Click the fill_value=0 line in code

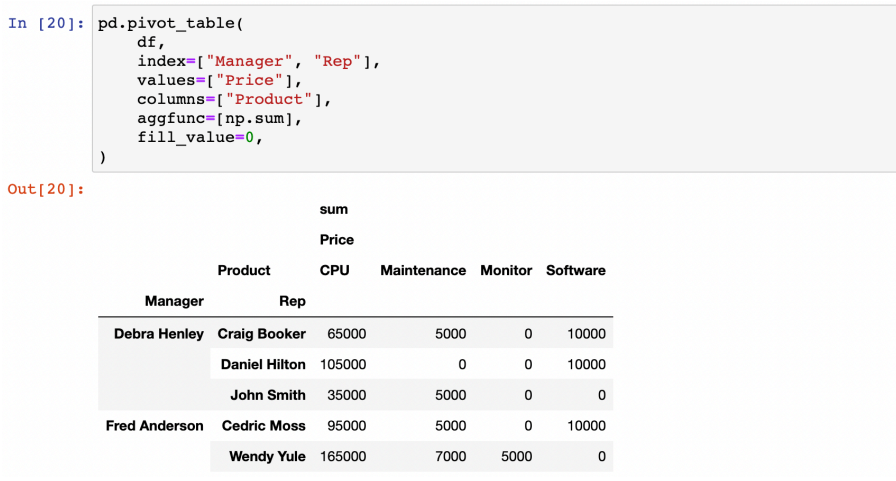pos(200,138)
